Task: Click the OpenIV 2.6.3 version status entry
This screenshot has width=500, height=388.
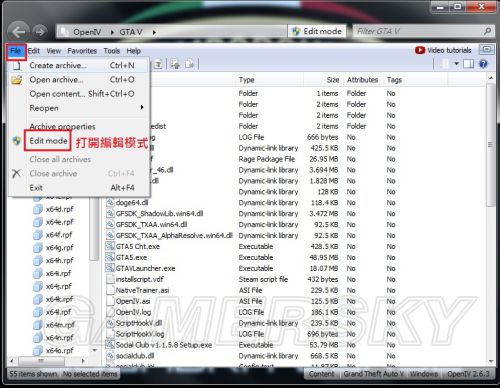Action: pos(468,374)
